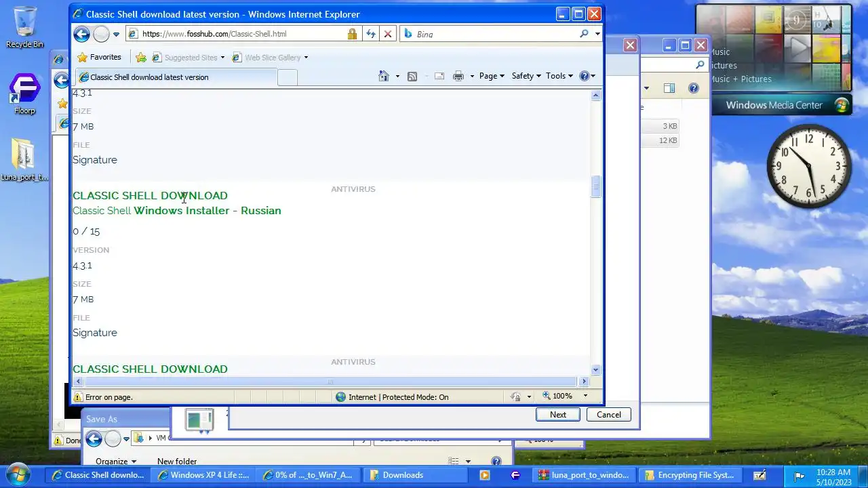Switch to Encrypting File System taskbar button
The height and width of the screenshot is (488, 868).
(690, 475)
